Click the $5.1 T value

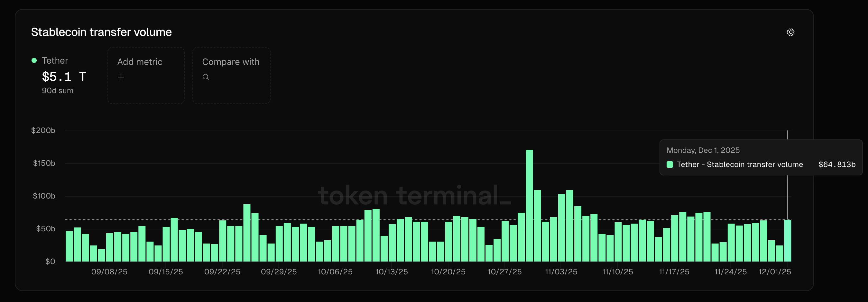tap(64, 77)
